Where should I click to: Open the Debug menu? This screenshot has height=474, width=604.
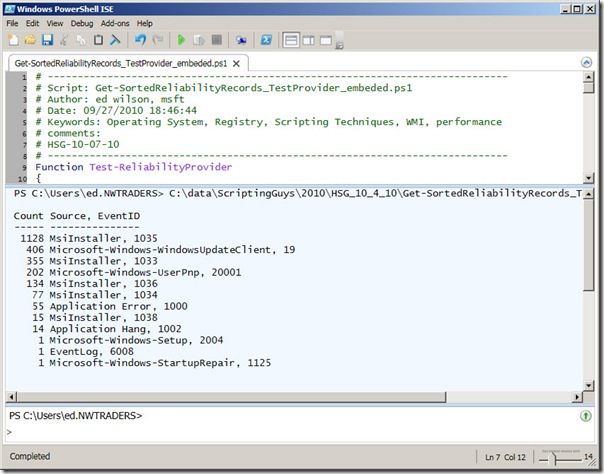82,23
